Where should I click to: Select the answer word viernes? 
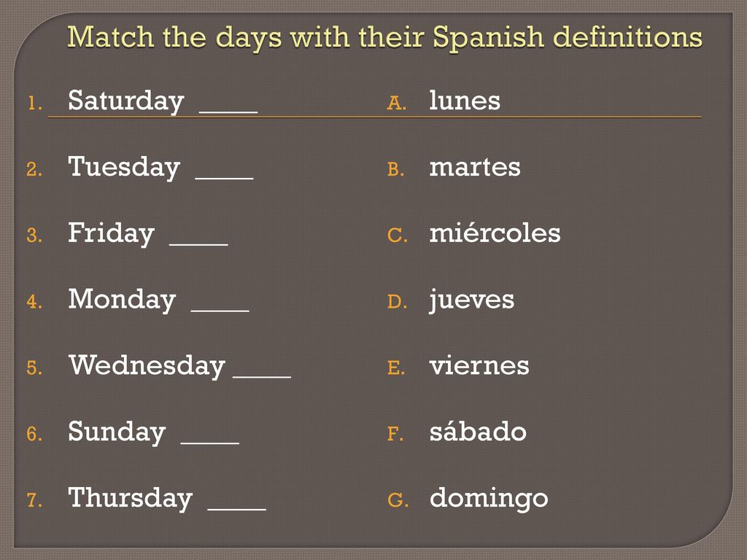click(479, 366)
